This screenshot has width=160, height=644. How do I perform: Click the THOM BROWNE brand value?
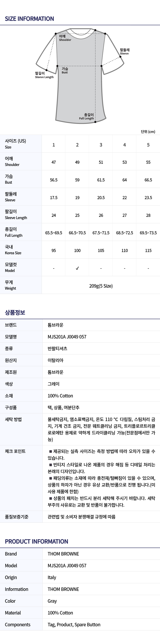pyautogui.click(x=63, y=553)
